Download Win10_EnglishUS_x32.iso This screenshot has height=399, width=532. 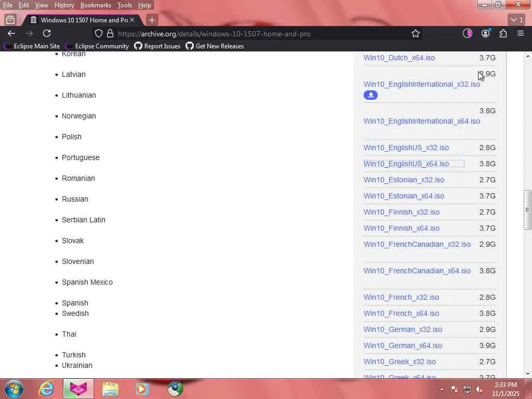[x=406, y=148]
